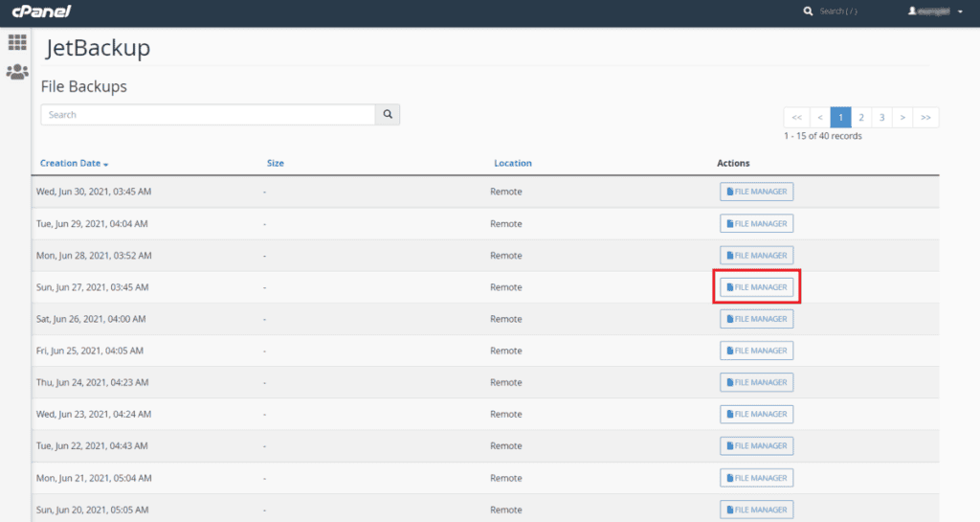This screenshot has width=980, height=522.
Task: Open the user manager people icon
Action: pos(17,71)
